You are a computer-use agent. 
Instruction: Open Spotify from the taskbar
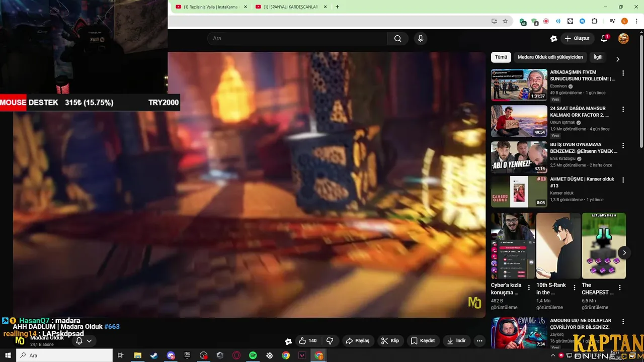point(253,355)
